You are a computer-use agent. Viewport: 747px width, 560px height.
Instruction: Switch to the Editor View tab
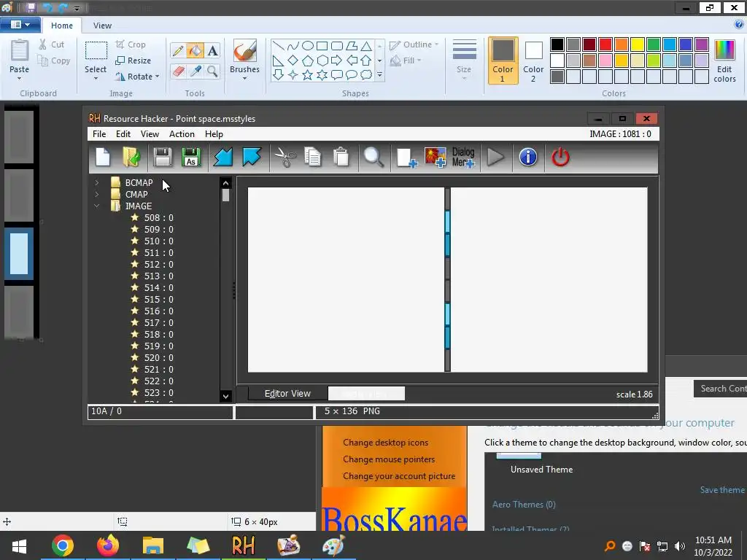tap(287, 393)
